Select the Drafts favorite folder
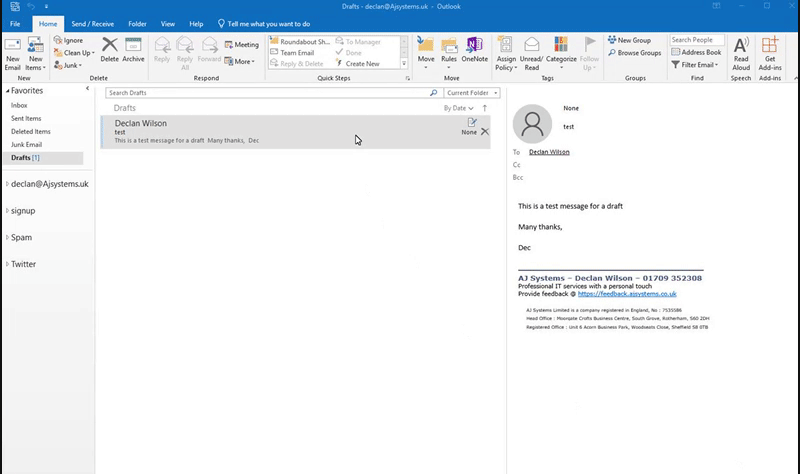Viewport: 800px width, 474px height. click(43, 158)
